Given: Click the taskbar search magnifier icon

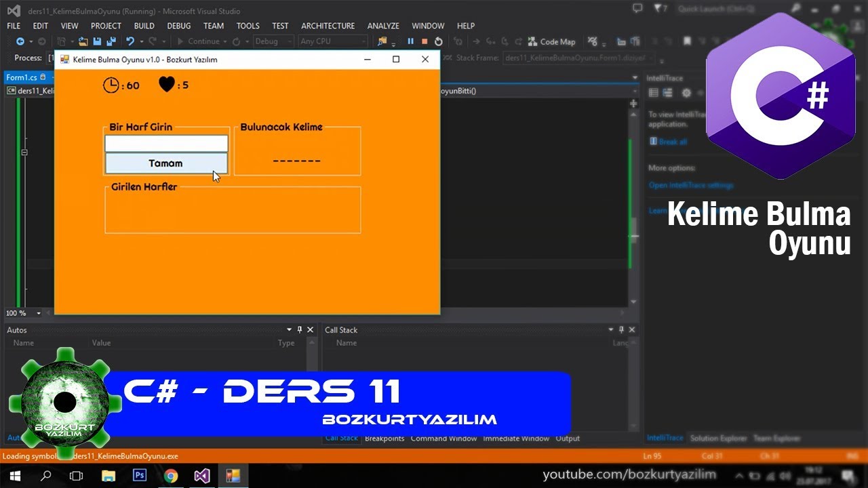Looking at the screenshot, I should (x=45, y=476).
